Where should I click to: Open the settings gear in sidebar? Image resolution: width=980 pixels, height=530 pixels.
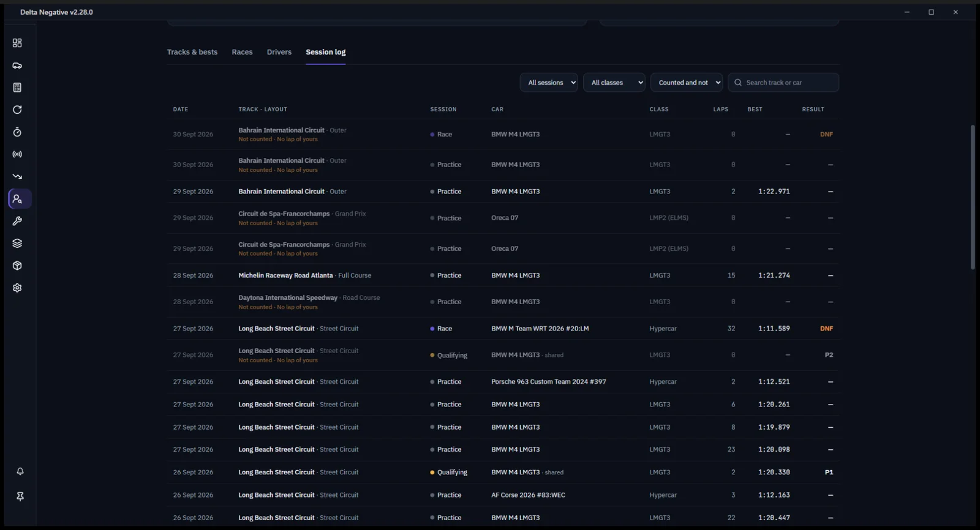(17, 288)
